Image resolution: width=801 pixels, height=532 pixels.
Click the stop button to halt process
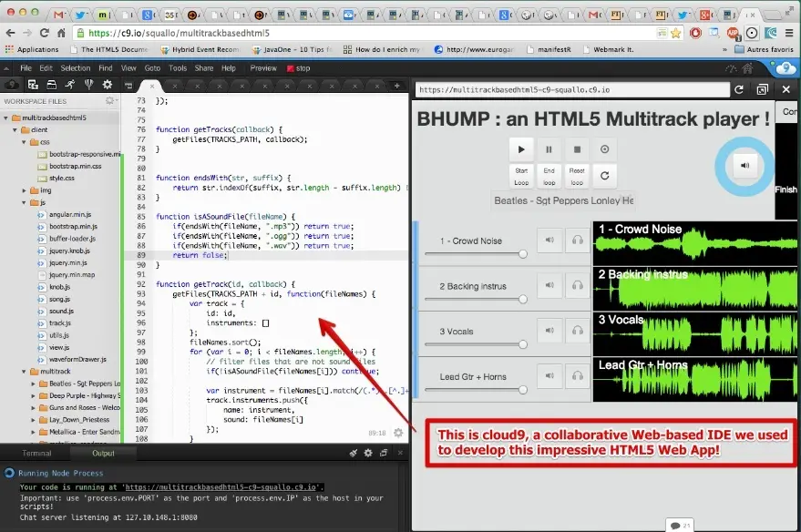pyautogui.click(x=298, y=68)
